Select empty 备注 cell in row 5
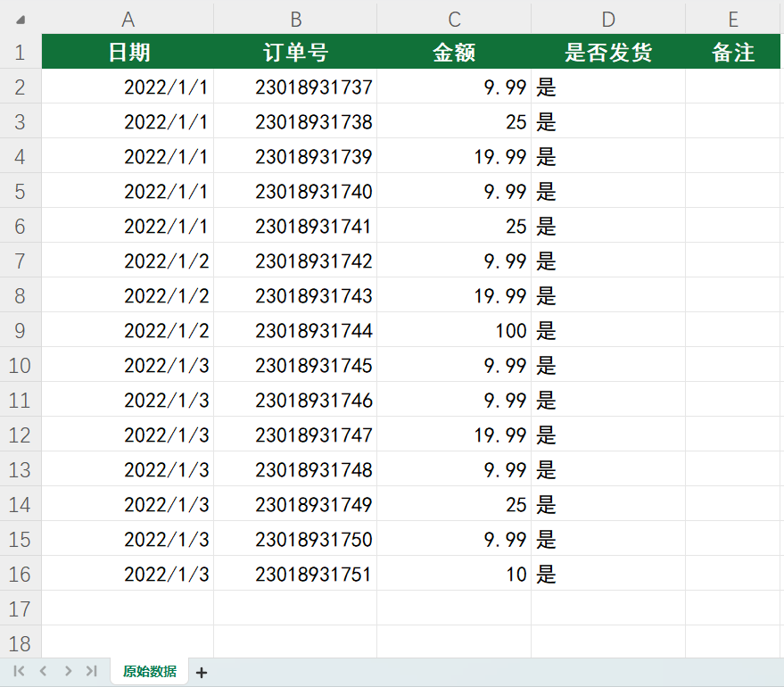Viewport: 784px width, 687px height. (x=733, y=191)
